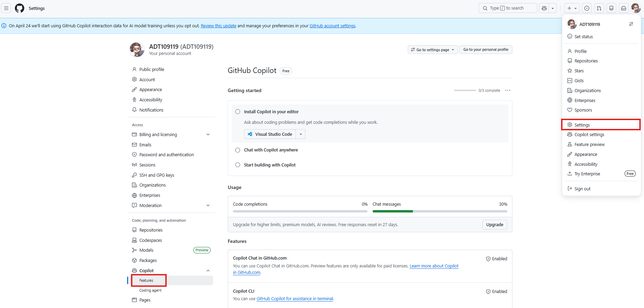Click the Review this update link
The width and height of the screenshot is (644, 308).
click(219, 26)
